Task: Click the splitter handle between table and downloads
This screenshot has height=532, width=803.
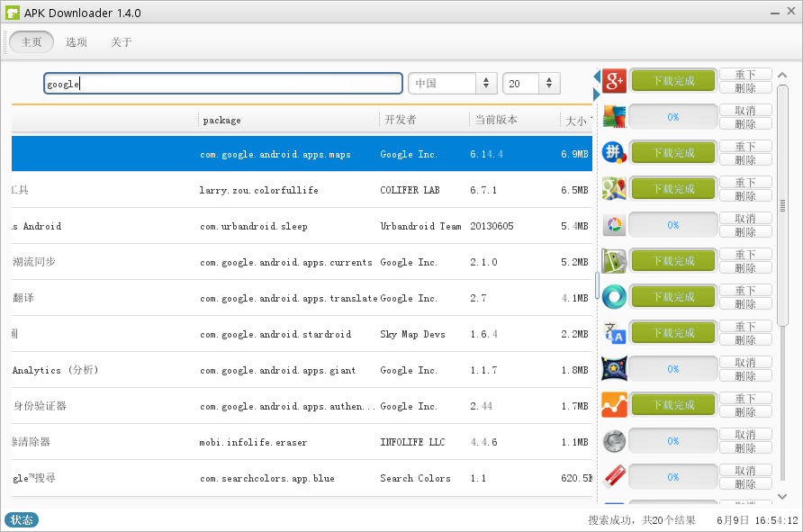Action: click(x=597, y=285)
